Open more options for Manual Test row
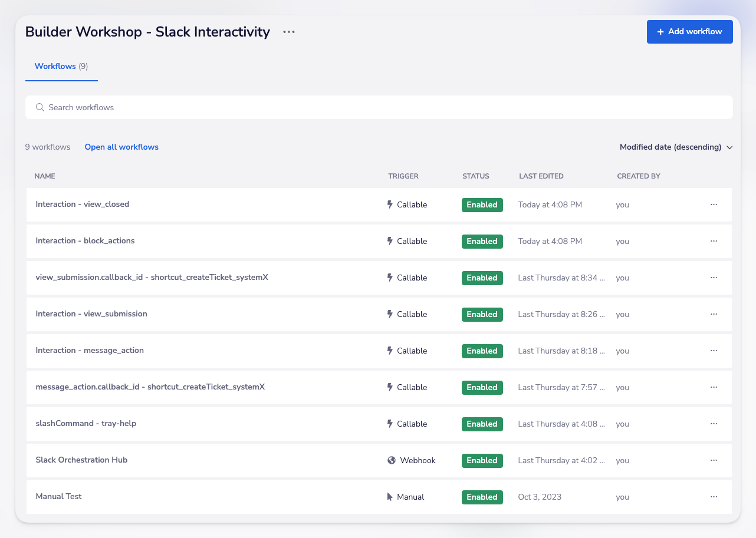 [x=714, y=497]
